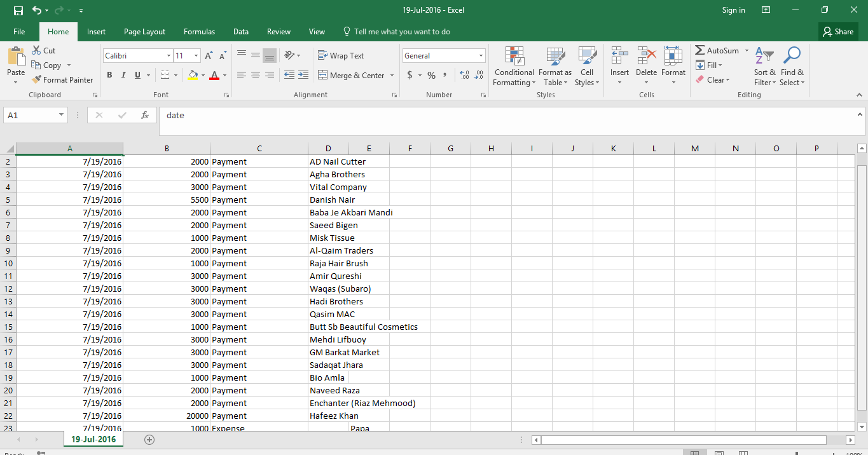The width and height of the screenshot is (868, 455).
Task: Open Conditional Formatting options
Action: (x=514, y=66)
